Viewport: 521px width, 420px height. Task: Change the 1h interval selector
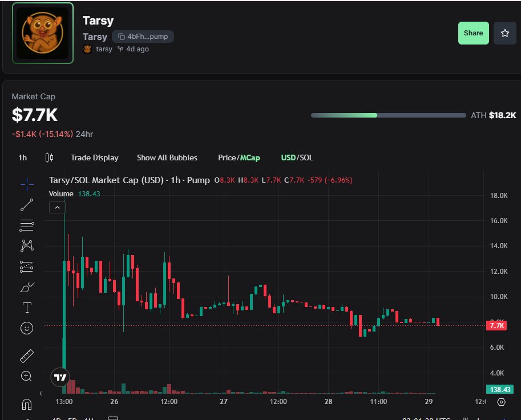[x=23, y=158]
